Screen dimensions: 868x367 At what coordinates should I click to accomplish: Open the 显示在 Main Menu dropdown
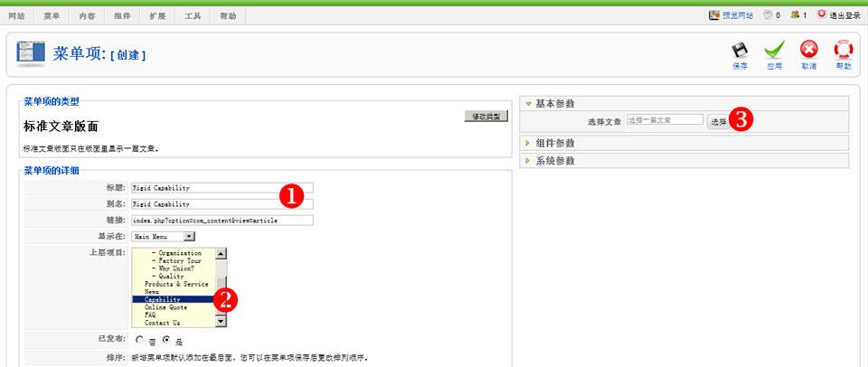coord(189,237)
